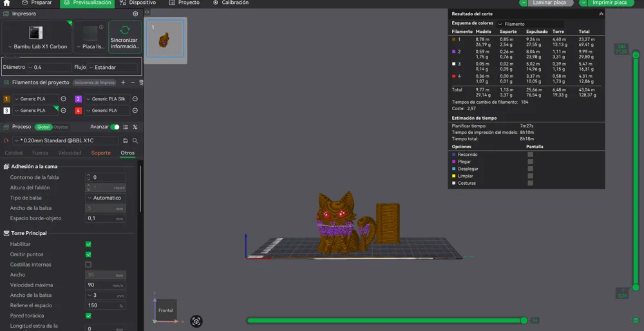644x331 pixels.
Task: Remove last filament with minus icon
Action: click(x=133, y=82)
